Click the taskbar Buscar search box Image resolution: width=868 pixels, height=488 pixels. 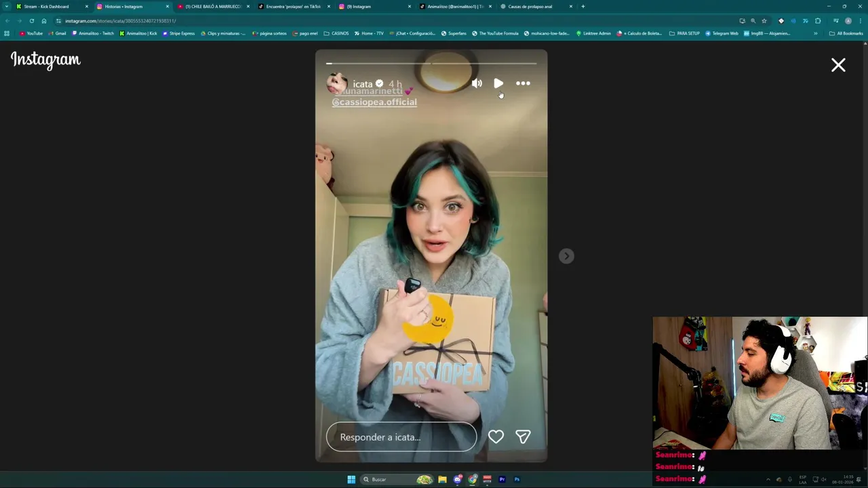point(397,479)
